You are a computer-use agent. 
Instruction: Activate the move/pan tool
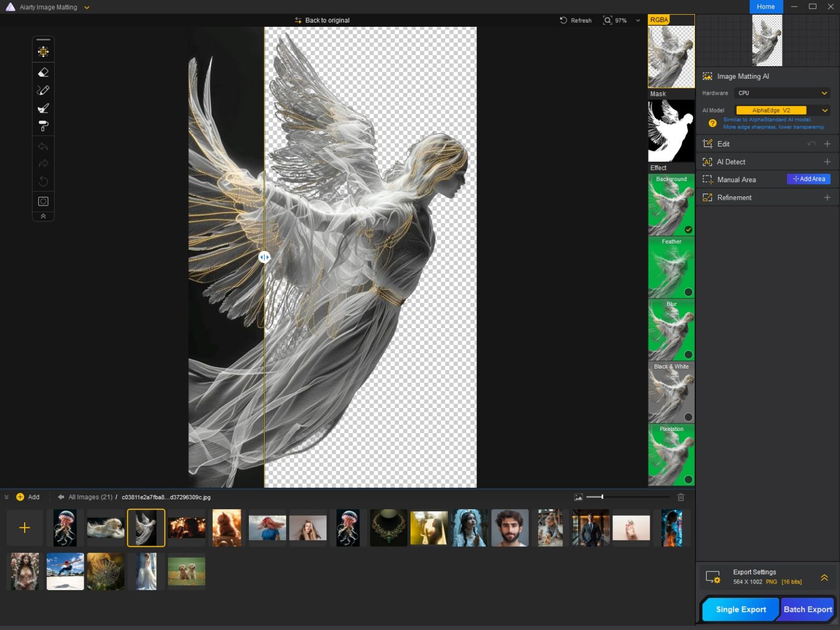(43, 51)
